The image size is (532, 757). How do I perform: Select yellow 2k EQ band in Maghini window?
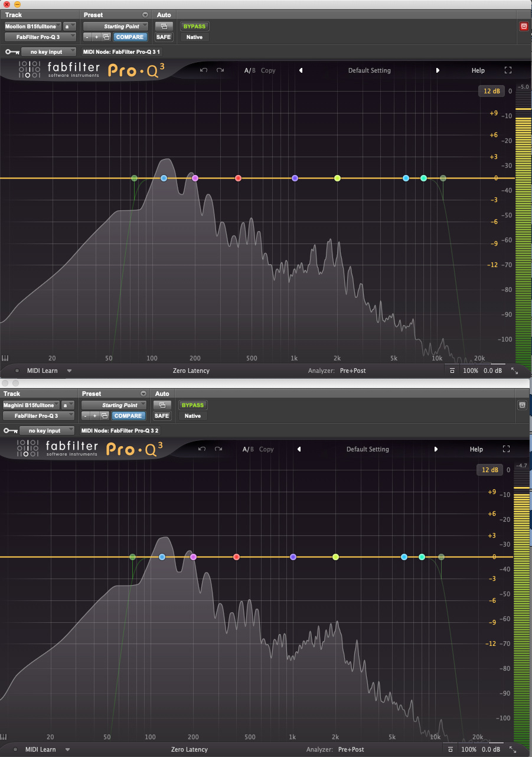(335, 557)
